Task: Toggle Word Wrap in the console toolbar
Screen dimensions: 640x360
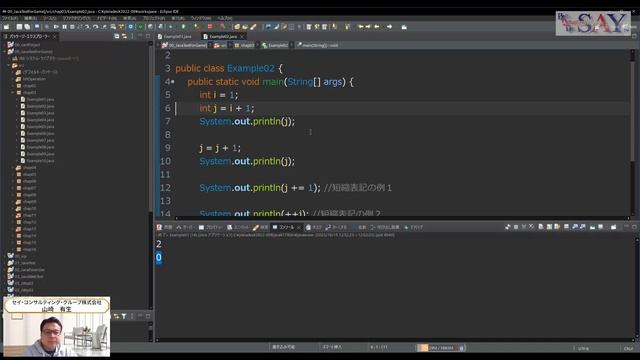Action: [557, 227]
